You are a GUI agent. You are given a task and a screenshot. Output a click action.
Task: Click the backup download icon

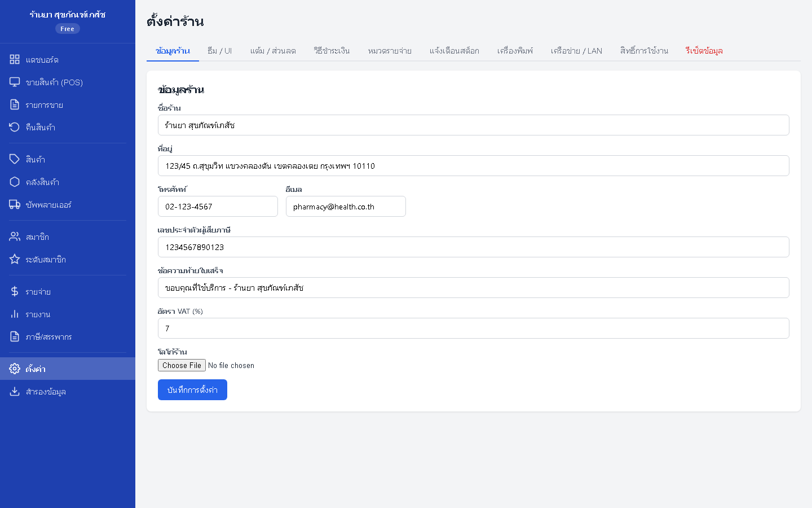click(x=15, y=391)
